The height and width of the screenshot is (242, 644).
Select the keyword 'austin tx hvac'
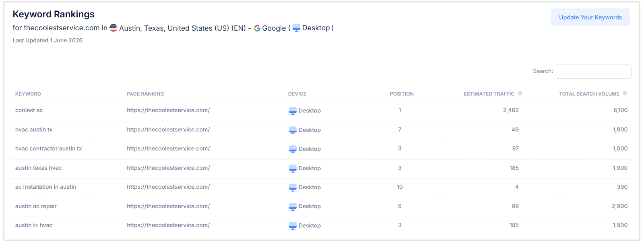[34, 225]
